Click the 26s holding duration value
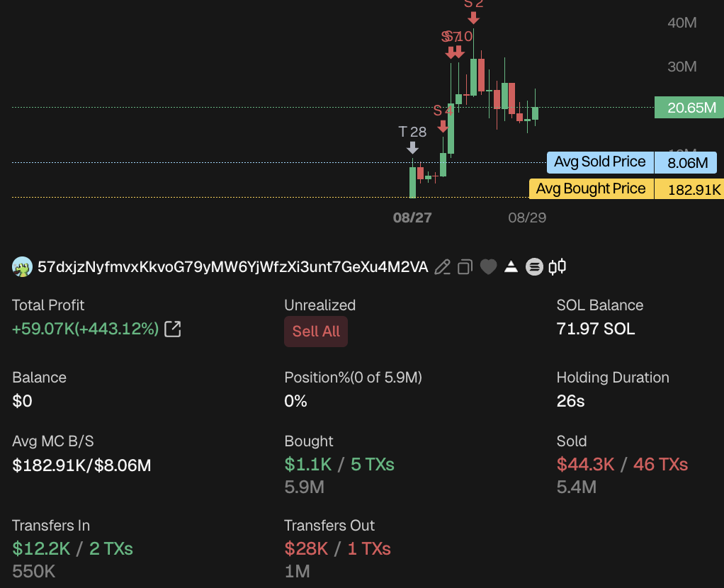Image resolution: width=724 pixels, height=588 pixels. [x=571, y=401]
